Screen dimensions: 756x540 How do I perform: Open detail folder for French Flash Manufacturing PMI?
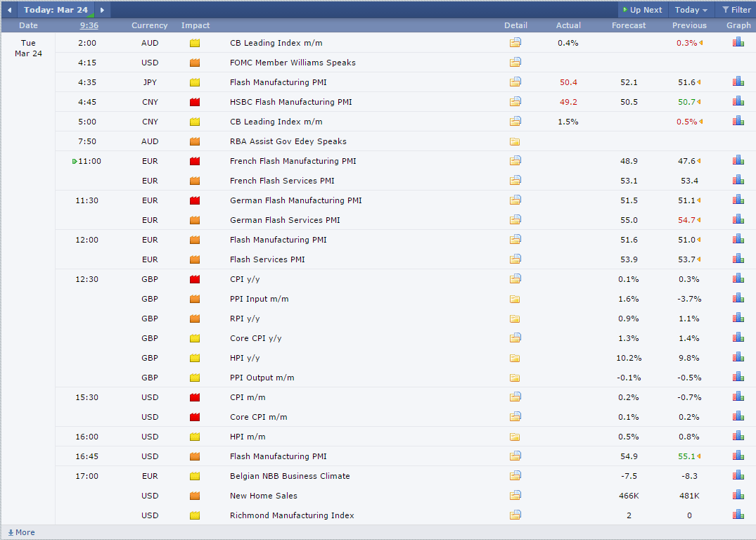point(515,160)
